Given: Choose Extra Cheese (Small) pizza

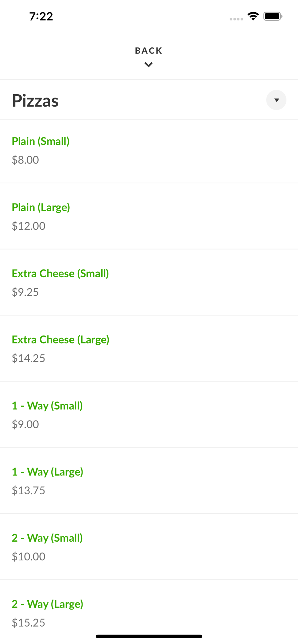Looking at the screenshot, I should point(60,274).
